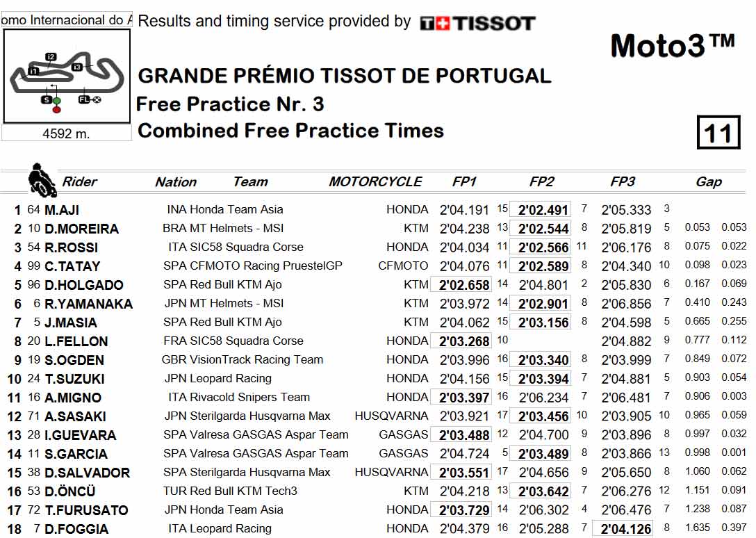Click the FL finish line flag icon
756x538 pixels.
(x=90, y=99)
